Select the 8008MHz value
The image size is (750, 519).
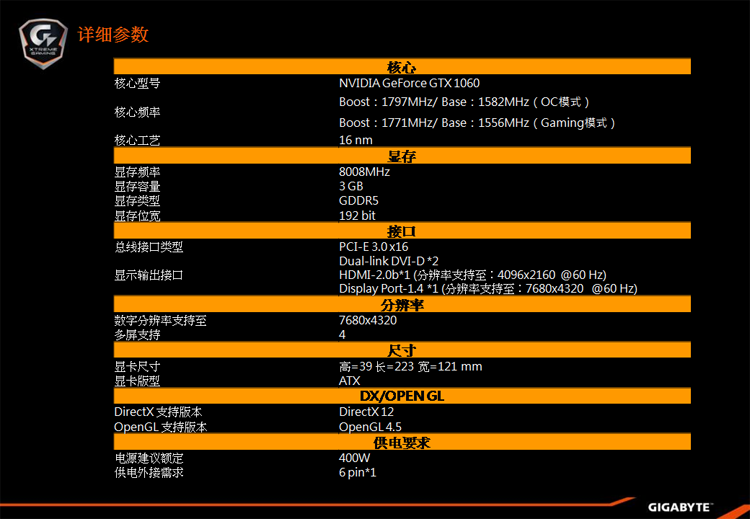click(364, 172)
